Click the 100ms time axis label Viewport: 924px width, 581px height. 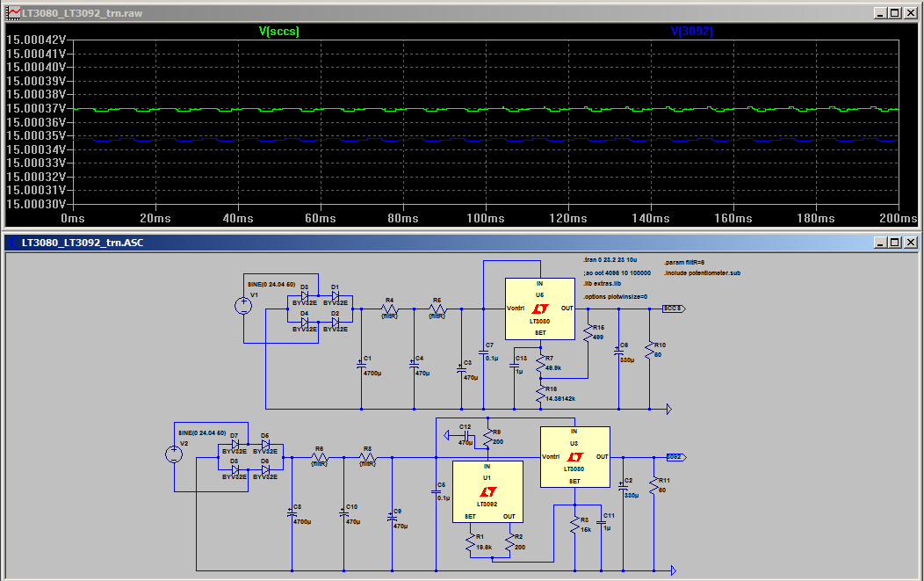(x=486, y=218)
